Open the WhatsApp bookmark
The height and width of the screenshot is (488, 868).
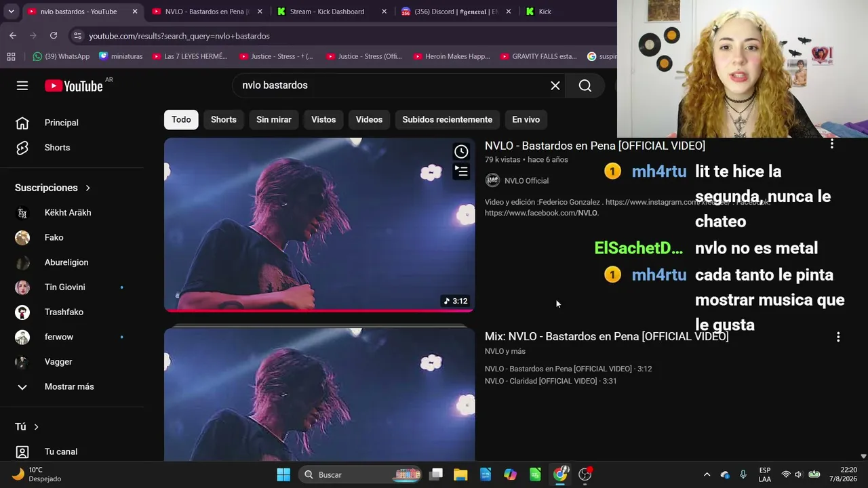coord(61,56)
